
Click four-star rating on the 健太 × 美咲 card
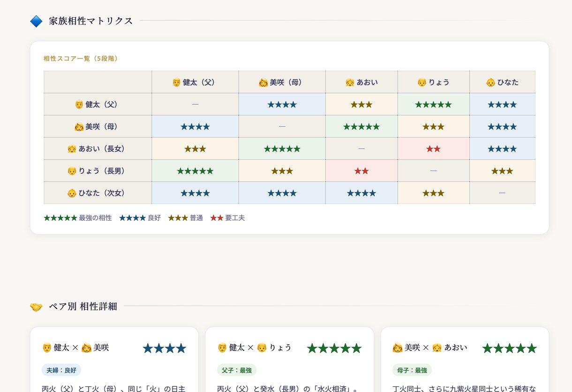(x=165, y=348)
